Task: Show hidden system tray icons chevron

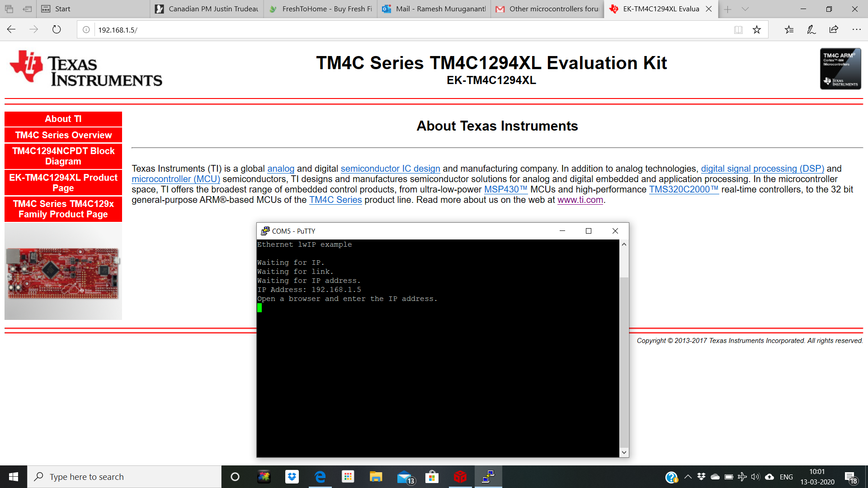Action: 688,477
